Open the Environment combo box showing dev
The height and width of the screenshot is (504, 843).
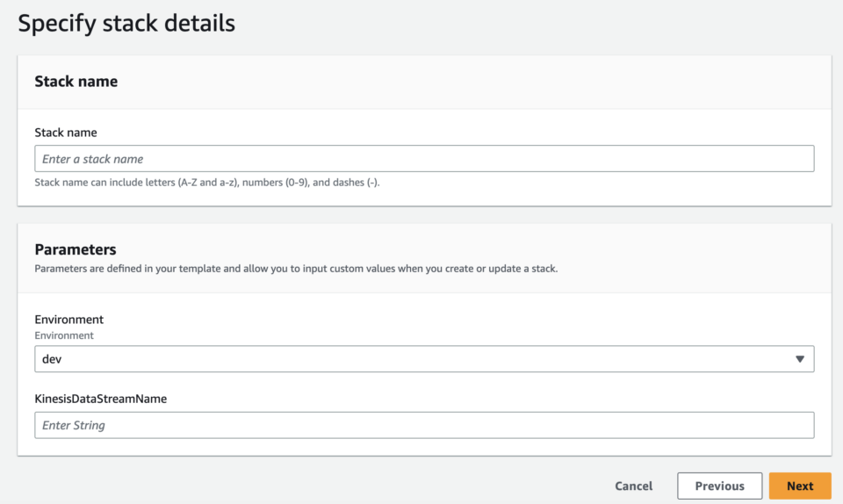click(424, 359)
